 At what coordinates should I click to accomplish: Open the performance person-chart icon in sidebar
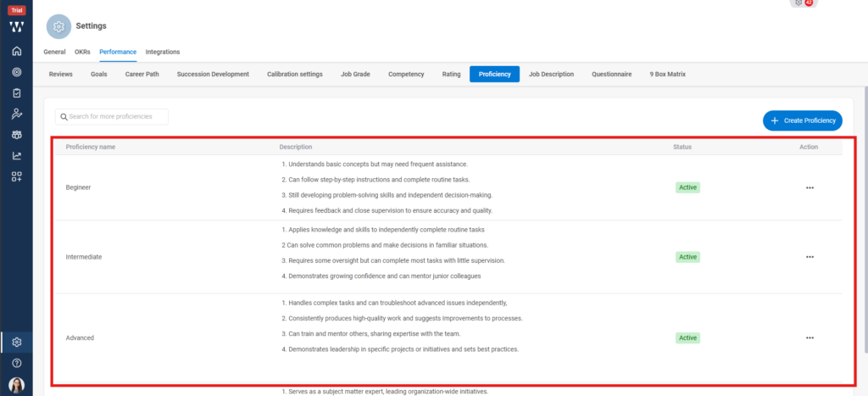[x=17, y=114]
